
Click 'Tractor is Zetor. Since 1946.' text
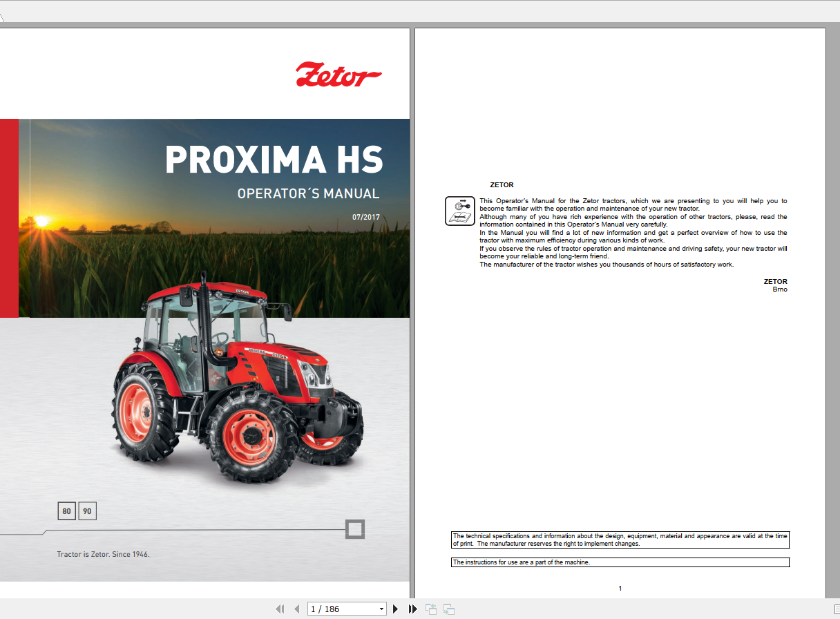[103, 554]
